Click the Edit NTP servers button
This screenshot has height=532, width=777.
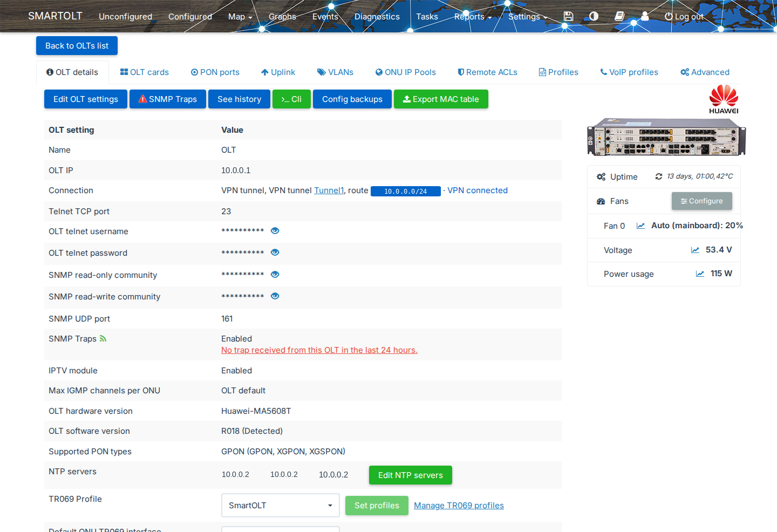tap(411, 475)
